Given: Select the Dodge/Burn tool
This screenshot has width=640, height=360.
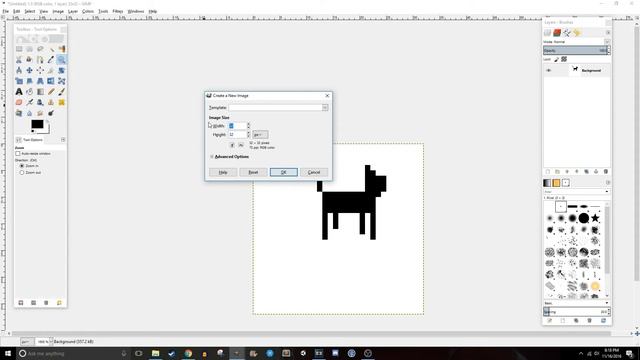Looking at the screenshot, I should coord(51,113).
